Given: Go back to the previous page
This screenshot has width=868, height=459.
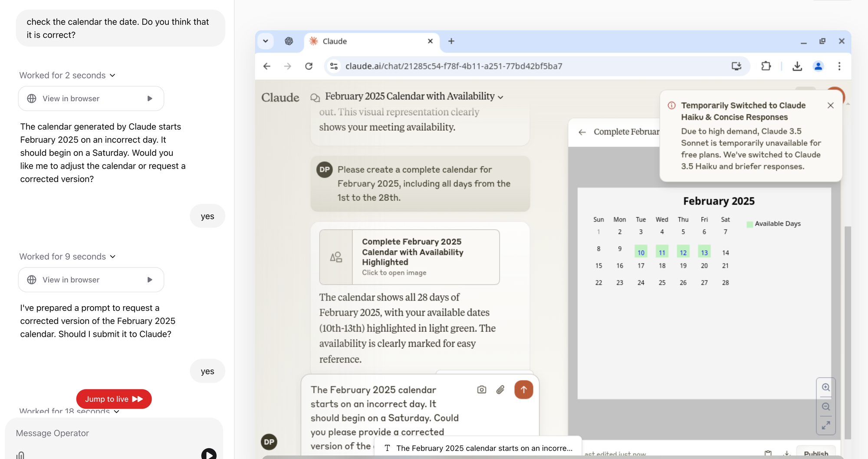Looking at the screenshot, I should [267, 66].
